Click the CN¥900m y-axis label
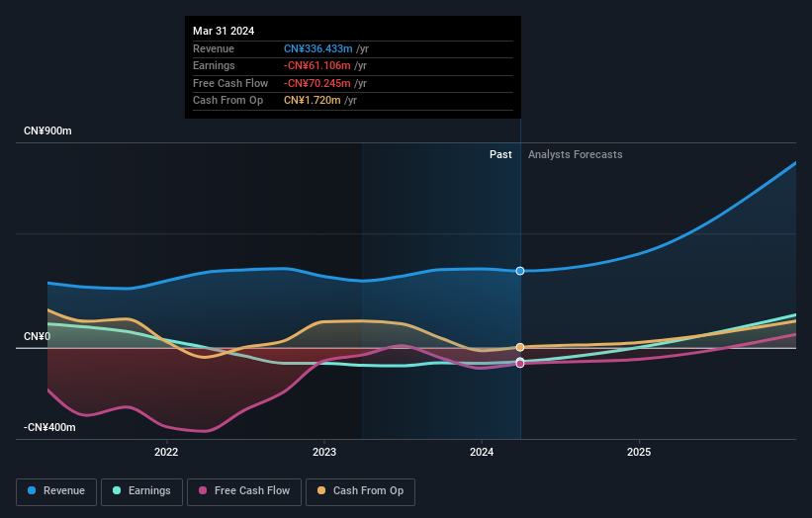This screenshot has height=518, width=812. [47, 130]
